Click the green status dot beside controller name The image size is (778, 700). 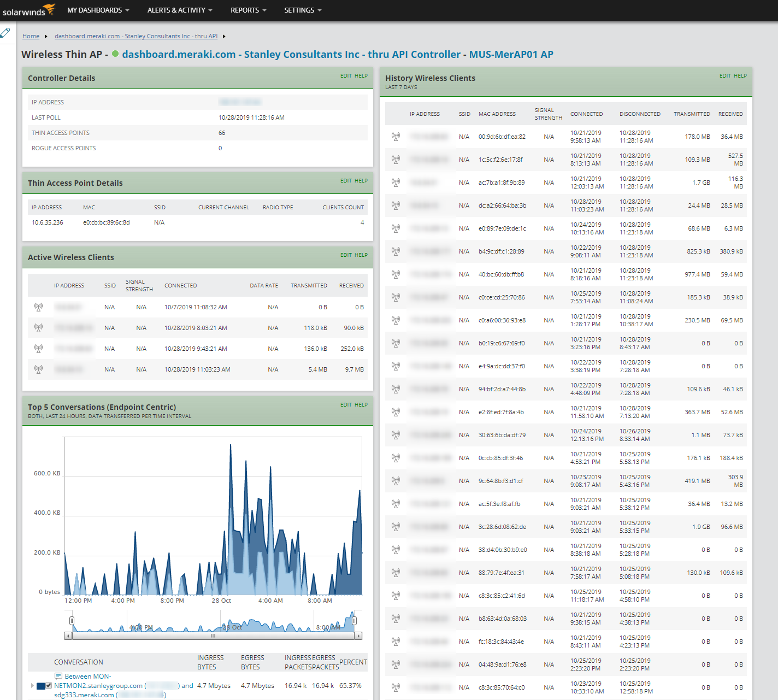(x=115, y=54)
